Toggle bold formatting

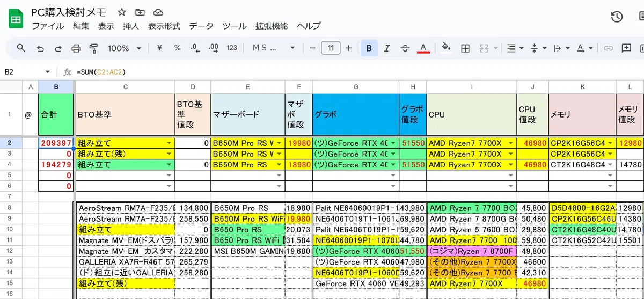[369, 48]
